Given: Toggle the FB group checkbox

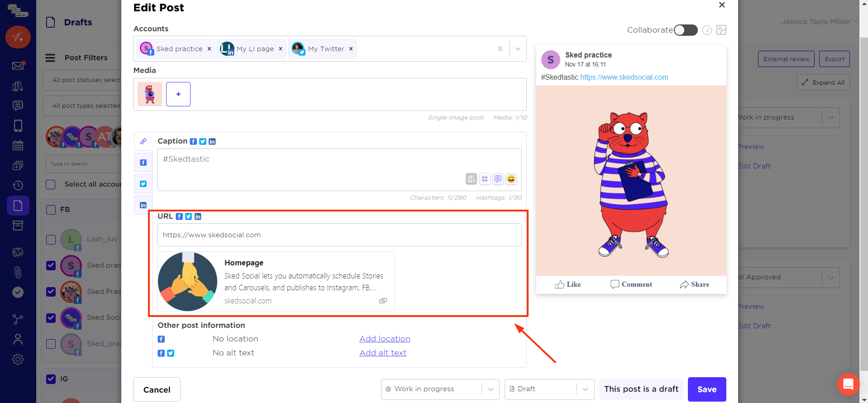Looking at the screenshot, I should click(51, 210).
